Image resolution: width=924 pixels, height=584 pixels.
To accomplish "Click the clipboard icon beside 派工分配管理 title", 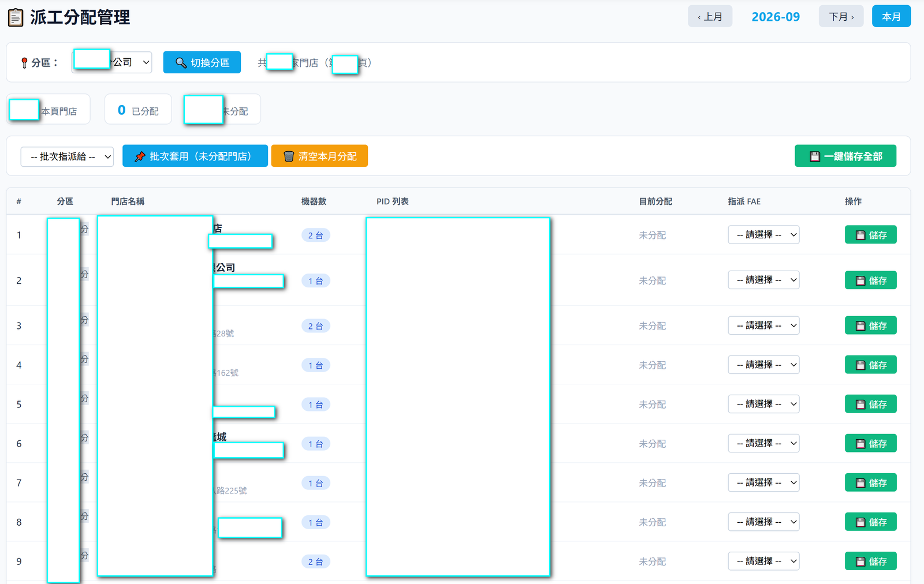I will tap(16, 17).
